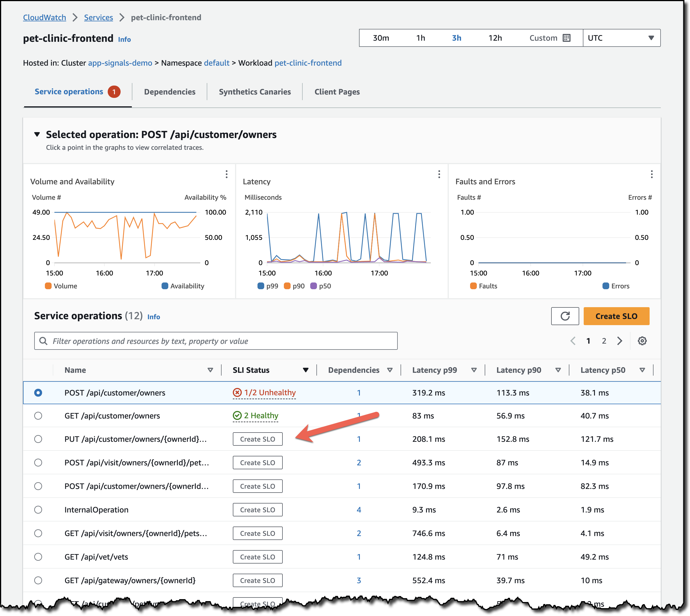Go to next page with the arrow icon
This screenshot has width=690, height=616.
click(620, 341)
